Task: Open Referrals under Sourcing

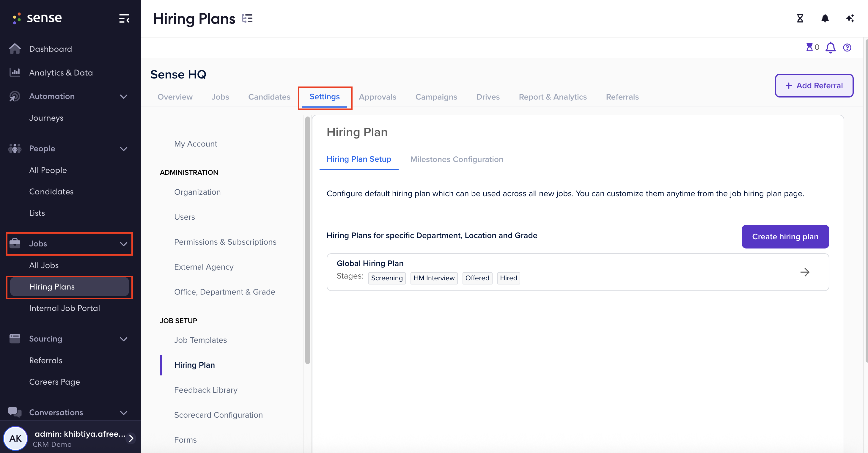Action: [46, 360]
